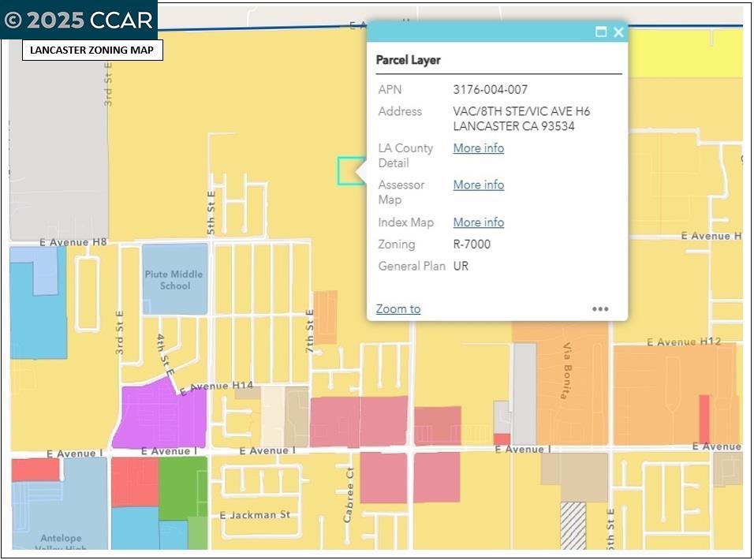754x560 pixels.
Task: Open the Index Map More info link
Action: click(478, 222)
